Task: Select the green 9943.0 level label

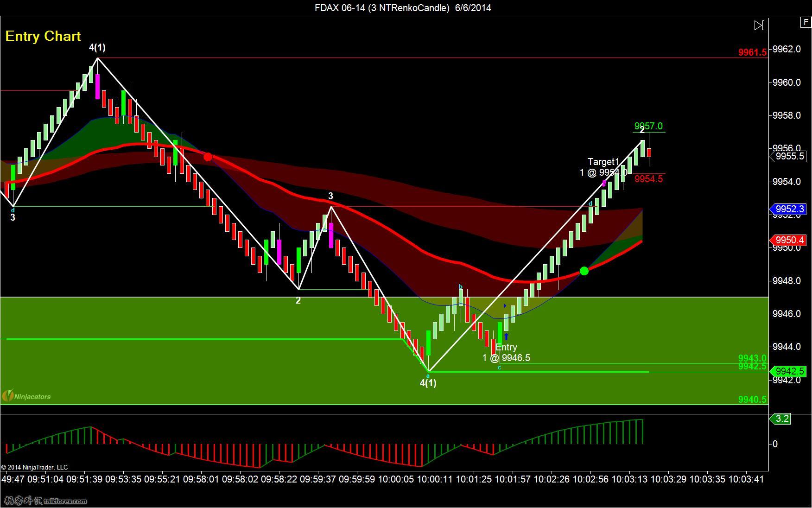Action: point(752,358)
